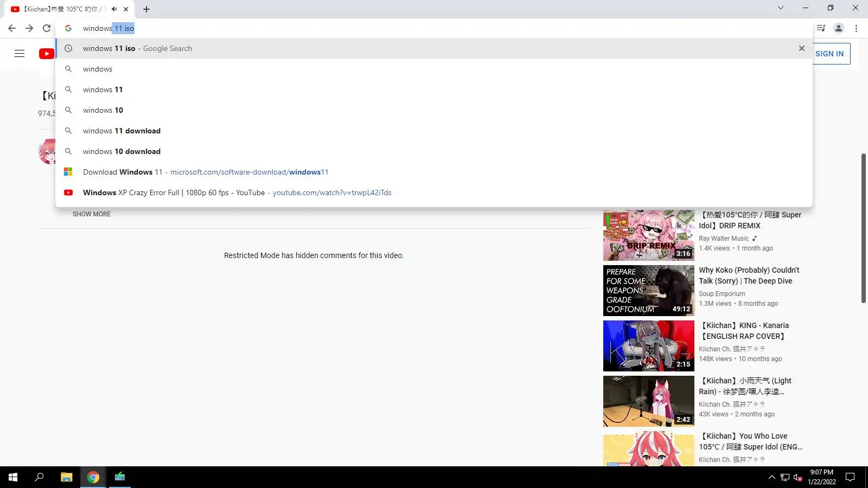Open the notification center icon
868x488 pixels.
tap(850, 477)
